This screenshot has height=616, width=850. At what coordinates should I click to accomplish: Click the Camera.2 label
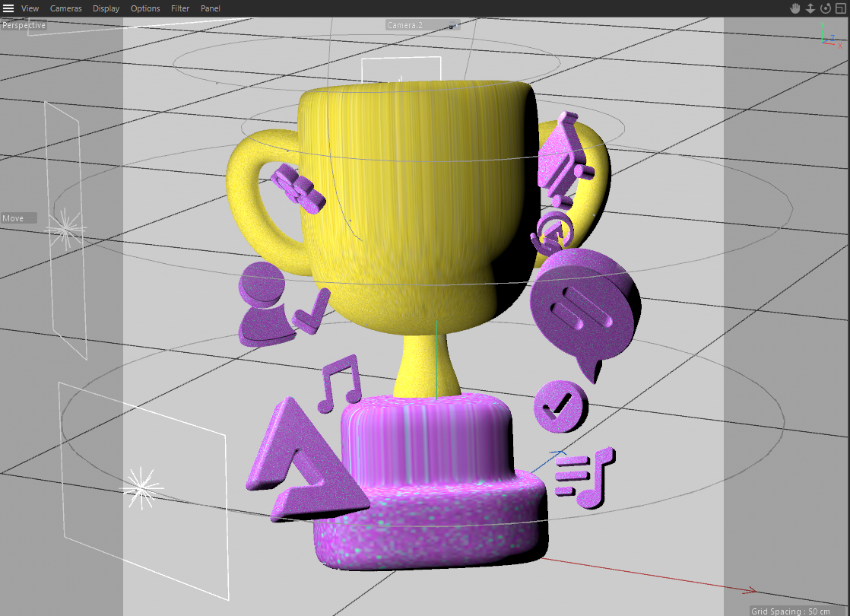pos(404,25)
